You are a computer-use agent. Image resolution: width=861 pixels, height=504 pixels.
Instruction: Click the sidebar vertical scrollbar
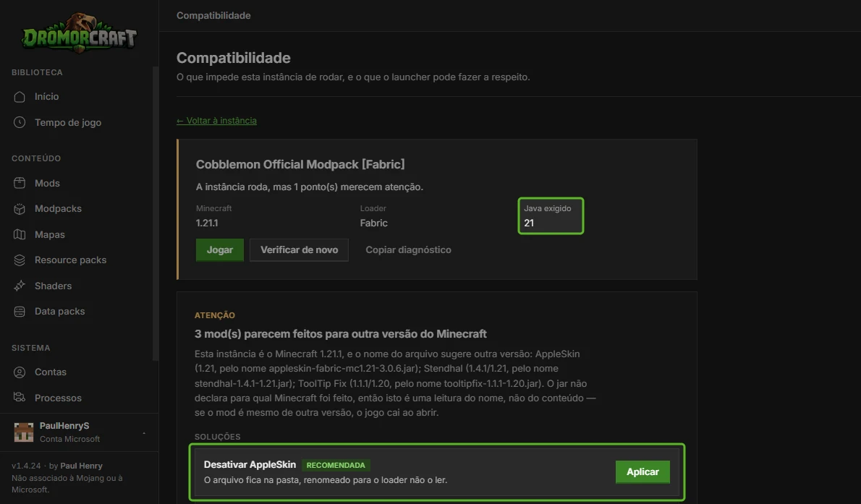[x=156, y=214]
